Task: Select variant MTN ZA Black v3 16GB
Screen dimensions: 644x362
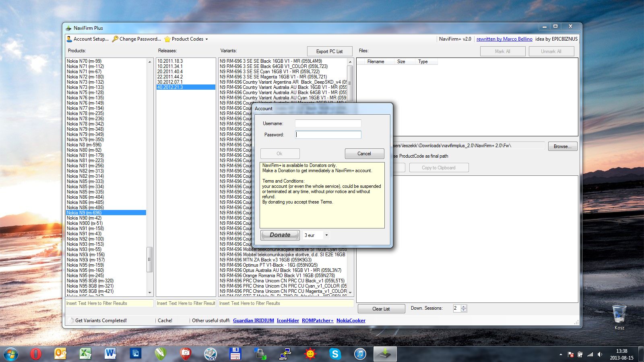Action: (x=283, y=260)
